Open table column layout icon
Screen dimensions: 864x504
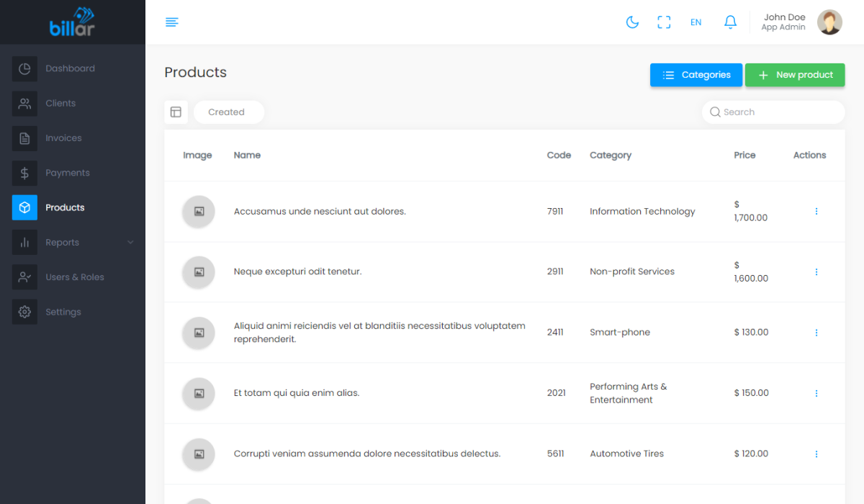(x=176, y=112)
